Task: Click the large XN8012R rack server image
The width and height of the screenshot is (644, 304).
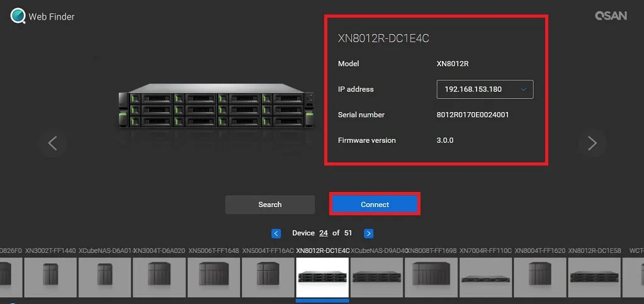Action: (217, 106)
